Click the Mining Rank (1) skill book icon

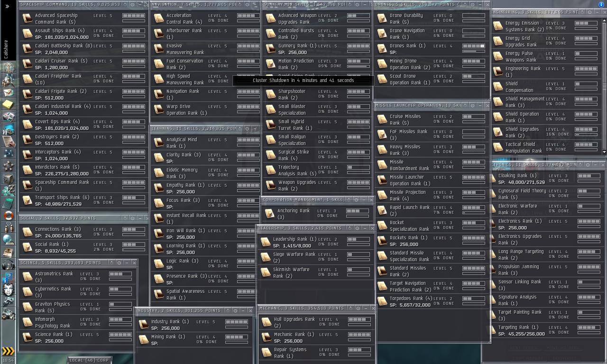(144, 340)
